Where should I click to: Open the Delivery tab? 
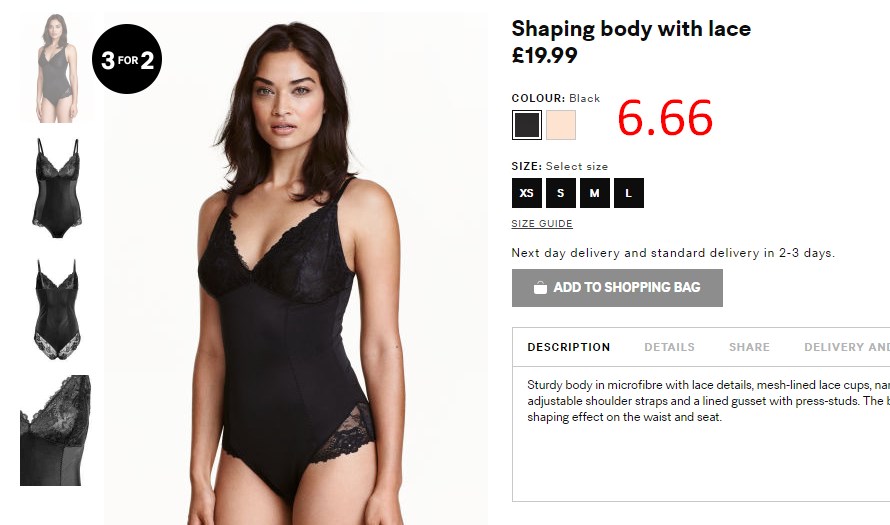tap(847, 347)
